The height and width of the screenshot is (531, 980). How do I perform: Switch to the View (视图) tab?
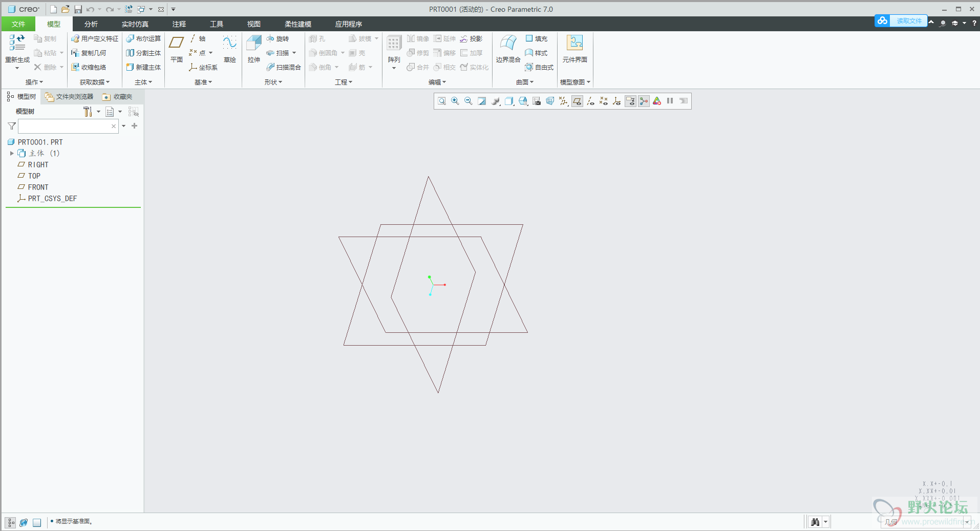click(x=254, y=24)
